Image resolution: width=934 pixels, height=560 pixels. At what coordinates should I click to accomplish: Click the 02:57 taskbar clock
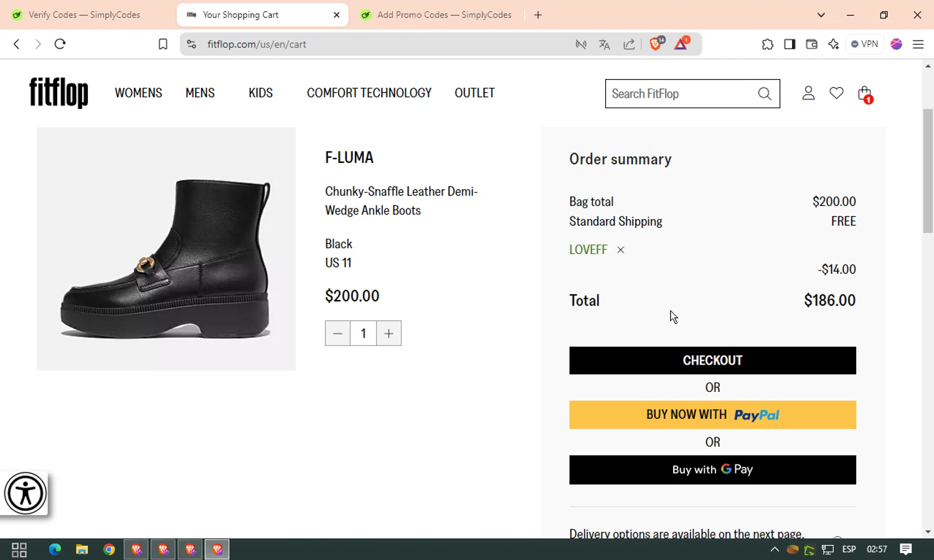877,549
